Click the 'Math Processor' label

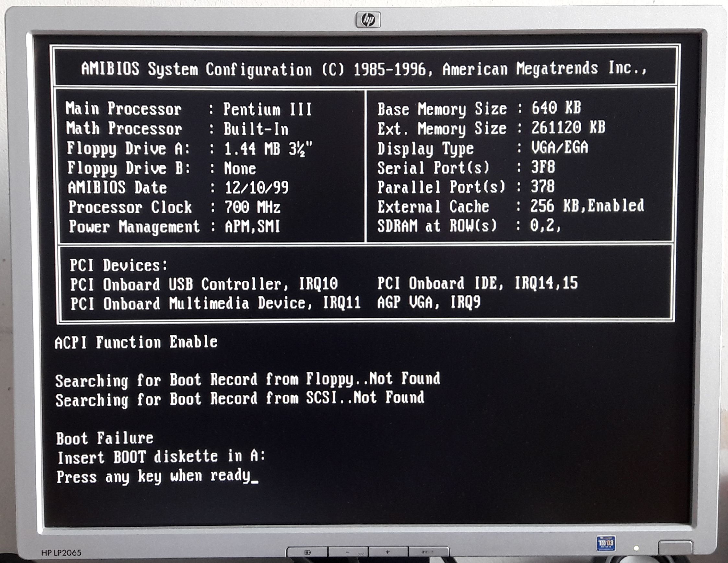pos(124,128)
